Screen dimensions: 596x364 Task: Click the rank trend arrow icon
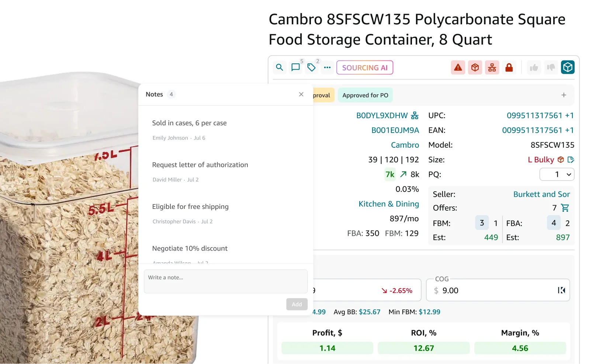click(403, 174)
